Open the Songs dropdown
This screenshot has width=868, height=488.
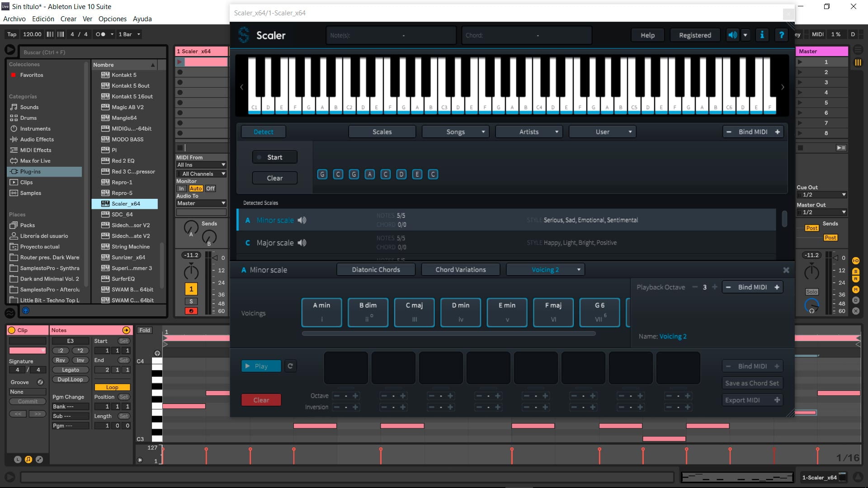[456, 131]
